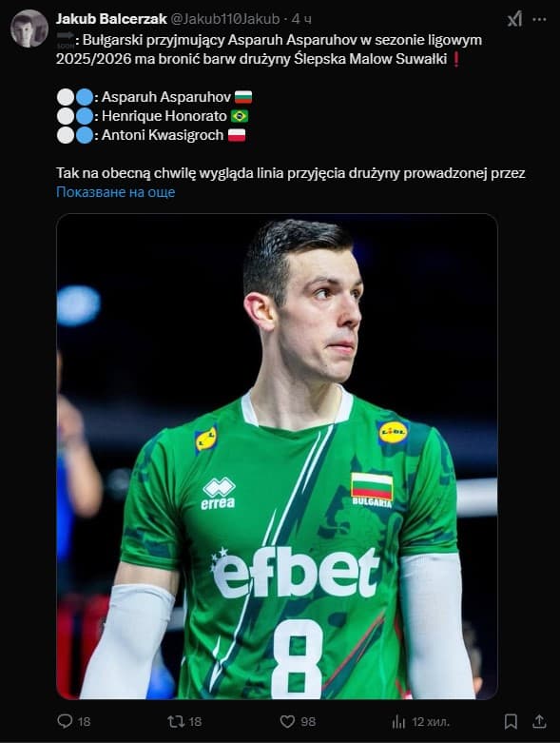Screen dimensions: 560x743
Task: Bookmark this post
Action: 511,721
